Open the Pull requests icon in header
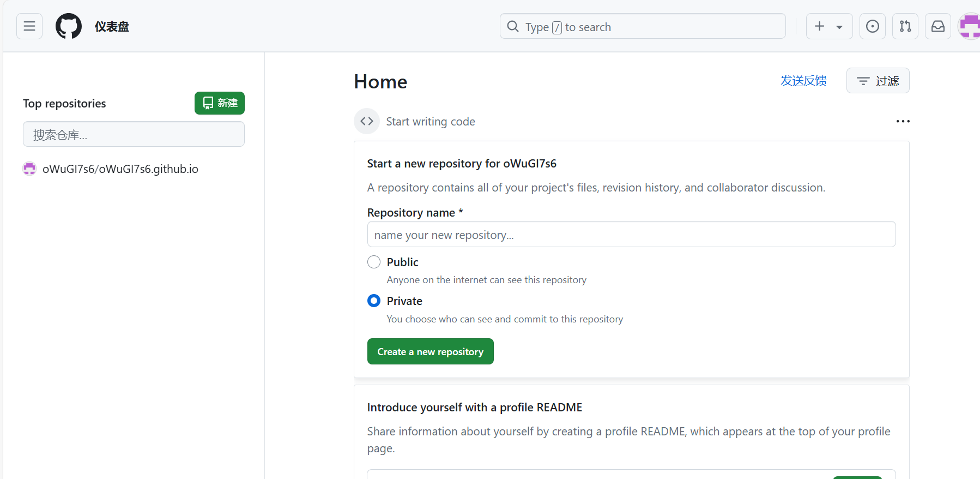This screenshot has width=980, height=479. point(905,26)
